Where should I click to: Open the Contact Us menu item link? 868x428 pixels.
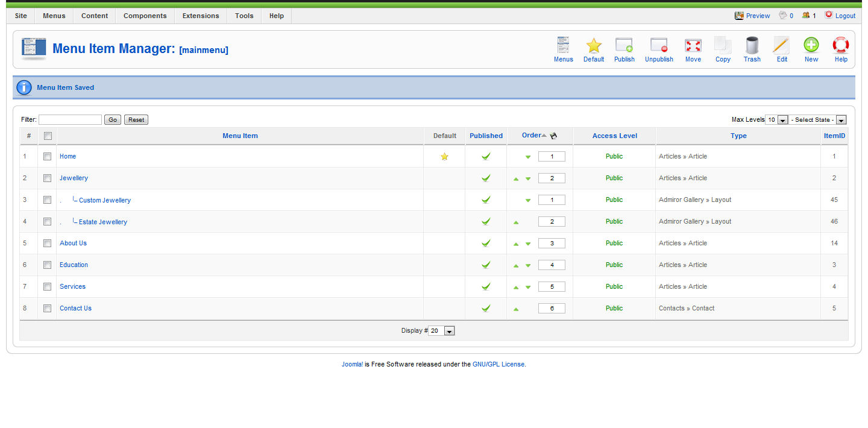coord(75,308)
